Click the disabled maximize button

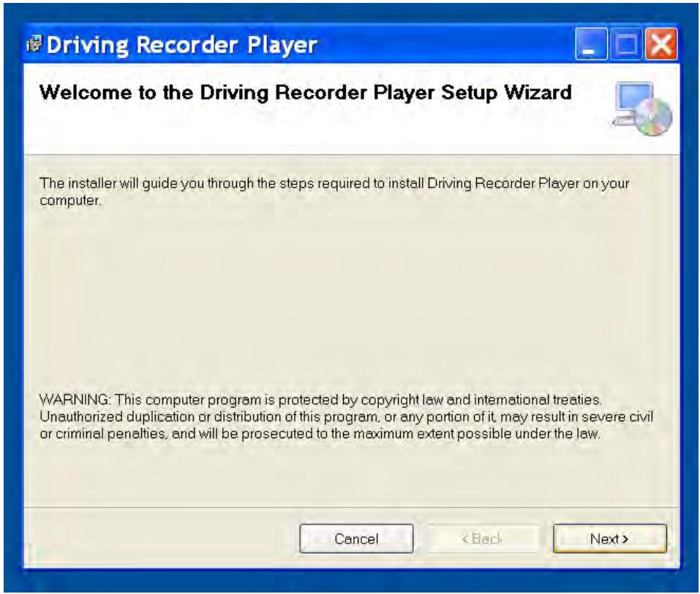[x=626, y=44]
